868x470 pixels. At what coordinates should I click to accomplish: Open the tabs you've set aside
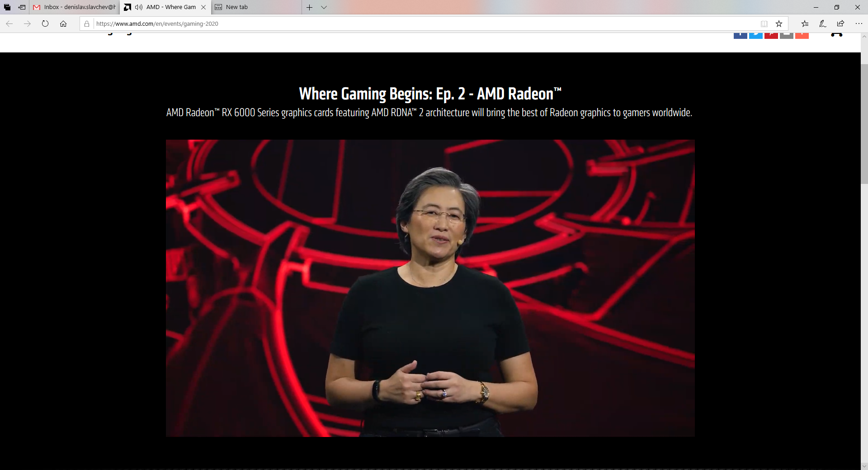(x=7, y=7)
